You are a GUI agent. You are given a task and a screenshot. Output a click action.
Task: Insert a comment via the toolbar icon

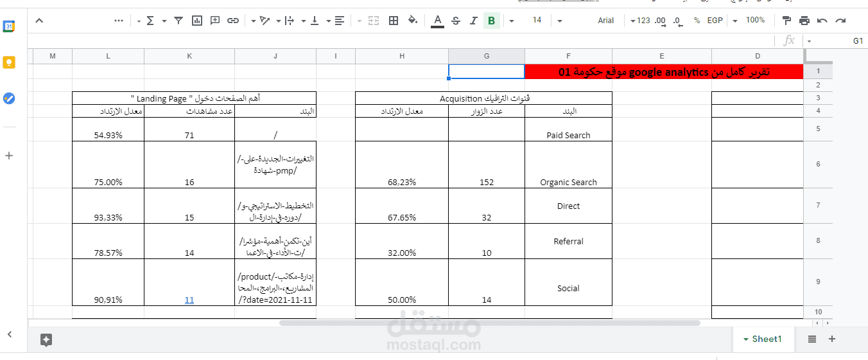click(215, 21)
